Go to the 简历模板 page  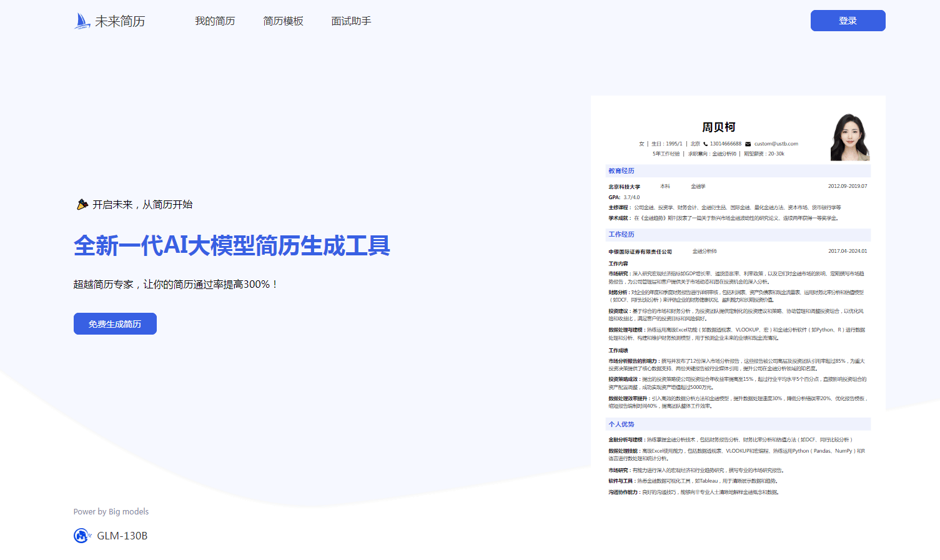[x=283, y=21]
